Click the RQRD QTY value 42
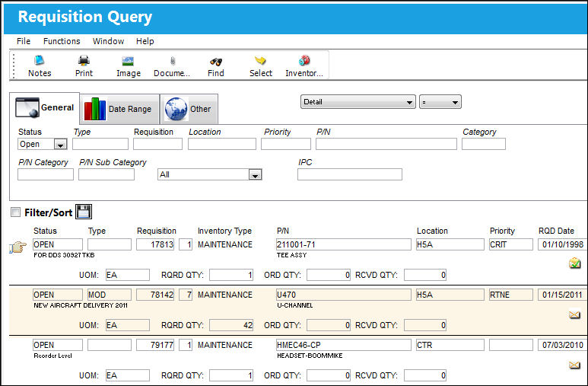588x386 pixels. [x=231, y=325]
